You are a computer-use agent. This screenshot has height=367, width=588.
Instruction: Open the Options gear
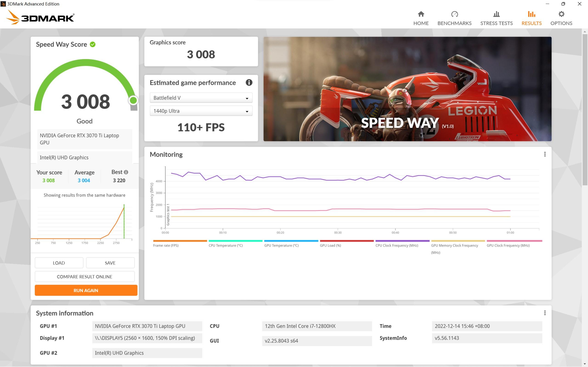click(x=561, y=14)
